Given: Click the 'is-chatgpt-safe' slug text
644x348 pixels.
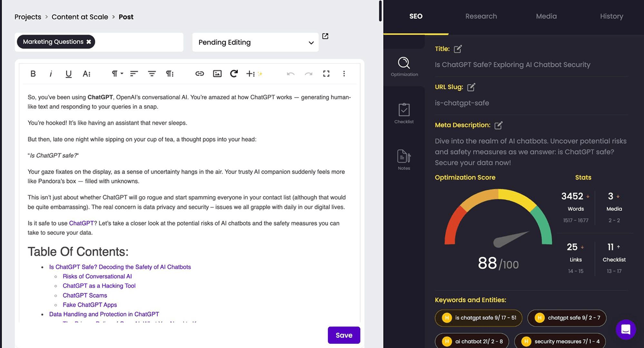Looking at the screenshot, I should point(462,103).
